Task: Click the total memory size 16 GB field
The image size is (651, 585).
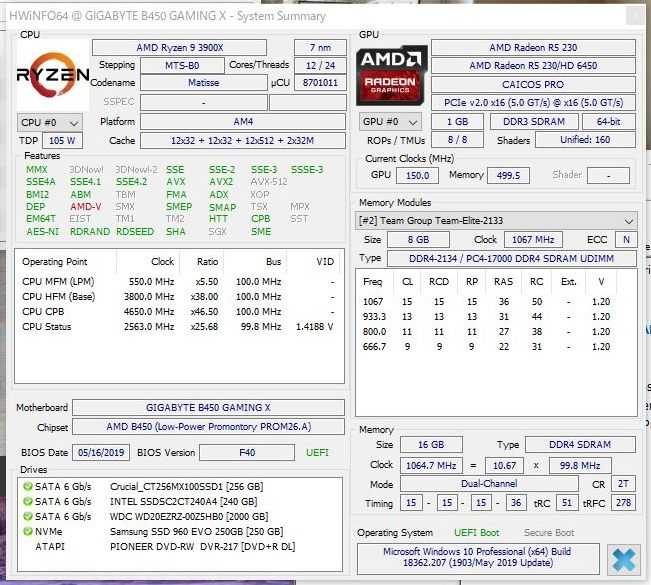Action: (x=431, y=445)
